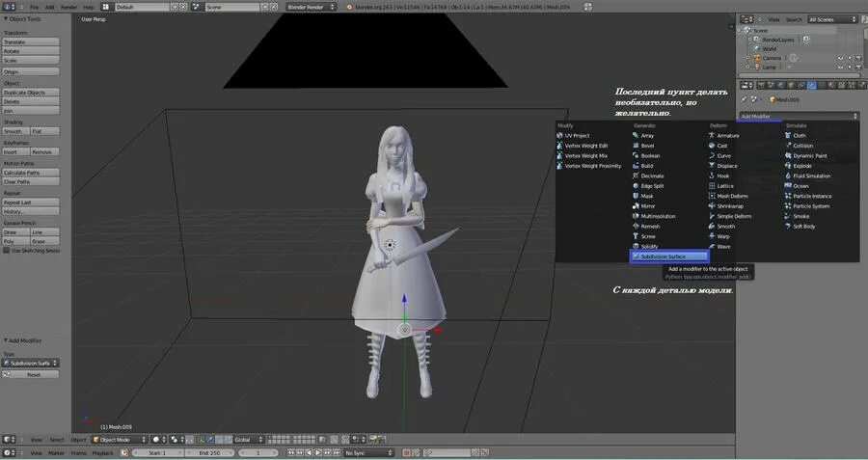This screenshot has width=868, height=460.
Task: Click the Lattice modifier icon
Action: (712, 186)
